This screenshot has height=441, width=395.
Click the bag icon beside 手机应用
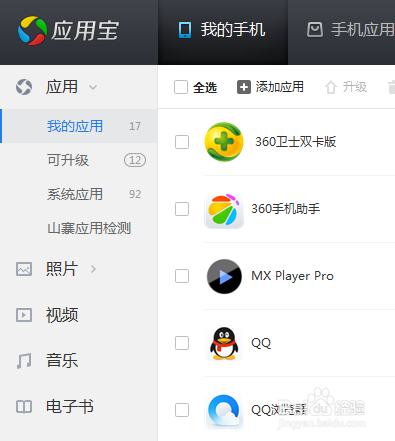pyautogui.click(x=315, y=30)
